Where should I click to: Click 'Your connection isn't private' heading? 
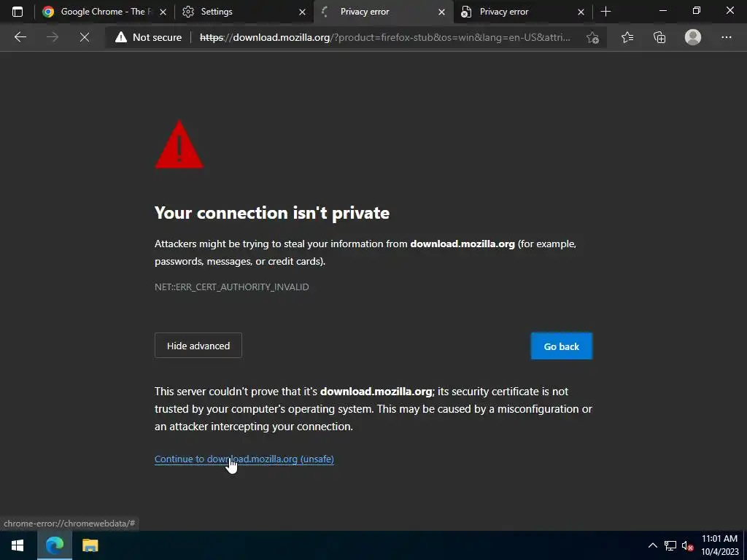[x=272, y=213]
